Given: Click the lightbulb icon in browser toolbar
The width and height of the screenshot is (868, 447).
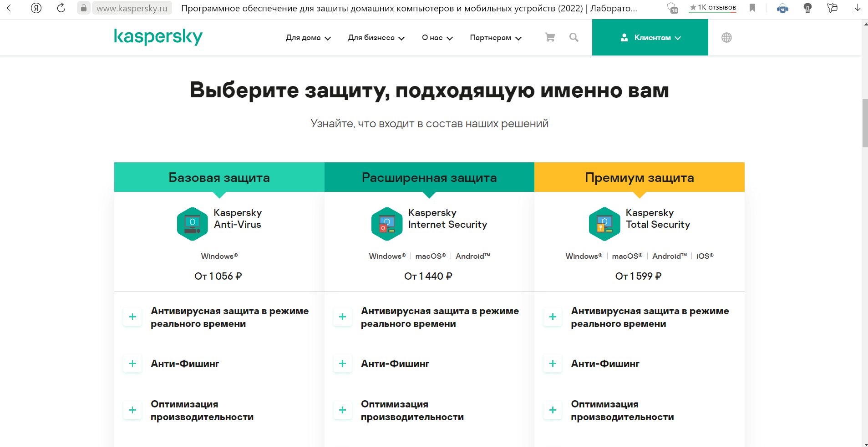Looking at the screenshot, I should 807,8.
